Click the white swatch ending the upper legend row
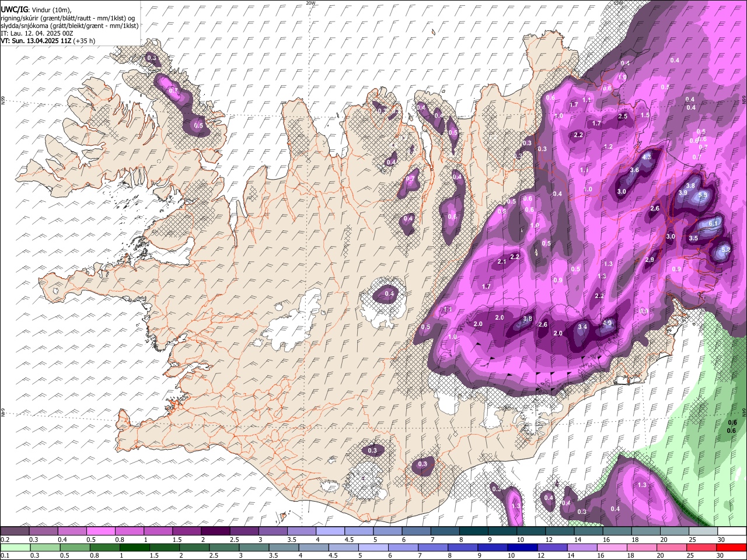 tap(731, 531)
